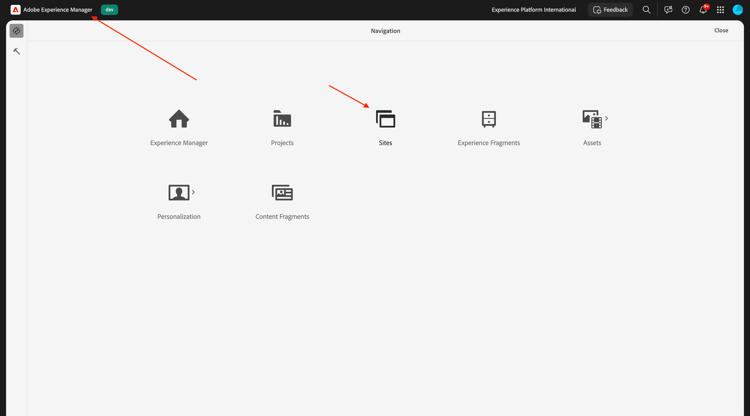750x416 pixels.
Task: Open the Projects icon
Action: point(282,119)
